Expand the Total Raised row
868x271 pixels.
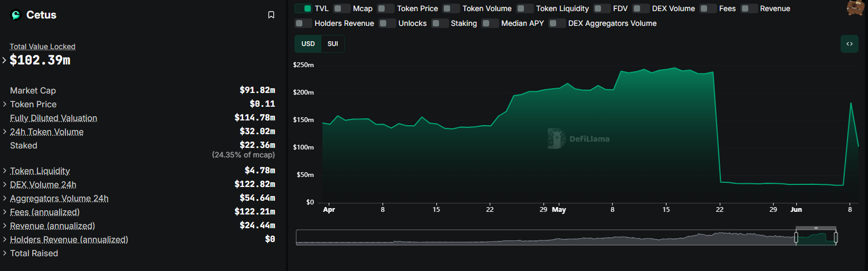coord(4,253)
